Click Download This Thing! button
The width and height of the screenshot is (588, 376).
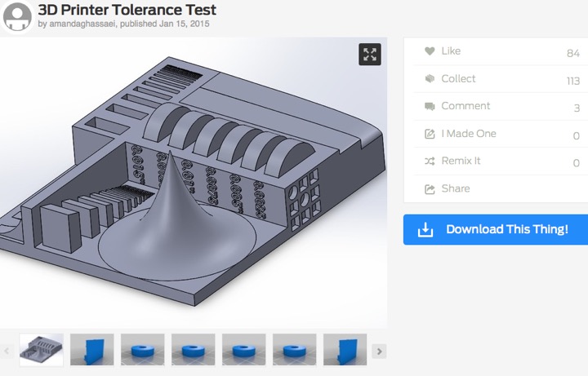[496, 229]
